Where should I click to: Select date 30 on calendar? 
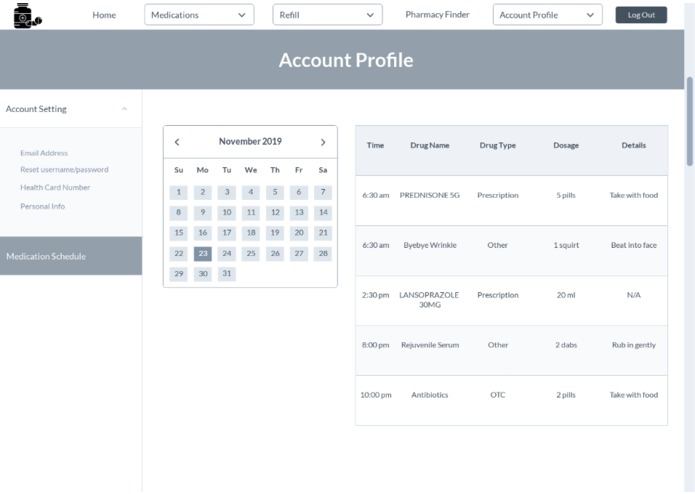point(203,274)
